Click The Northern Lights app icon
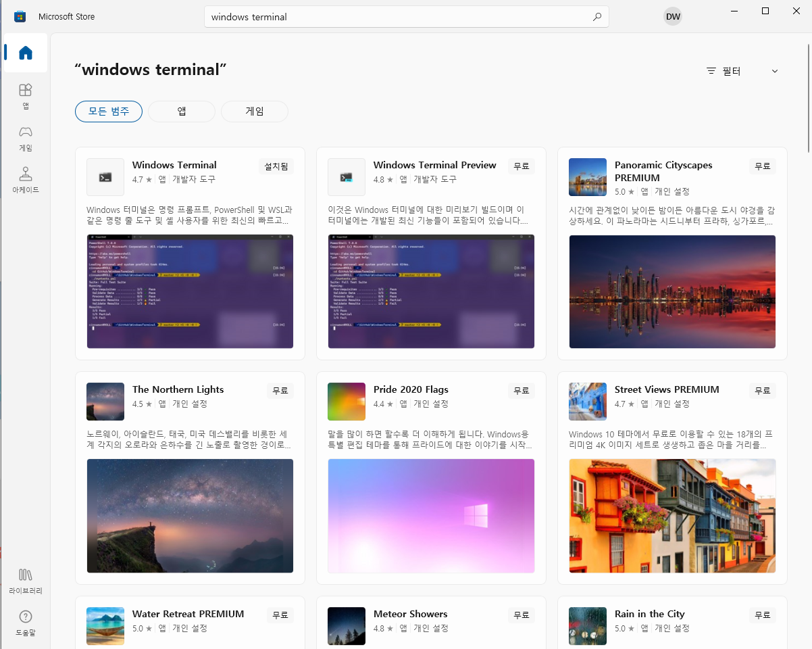Screen dimensions: 812x649 coord(105,402)
